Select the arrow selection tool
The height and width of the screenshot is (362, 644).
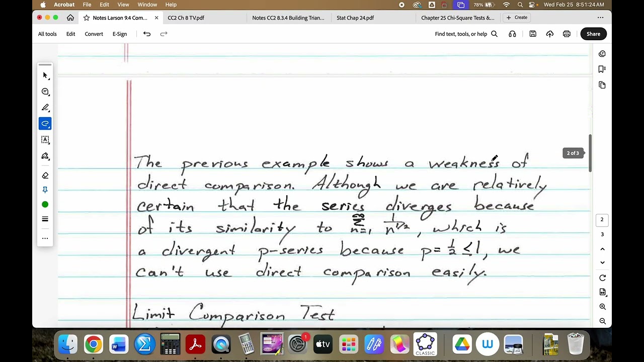pyautogui.click(x=45, y=75)
